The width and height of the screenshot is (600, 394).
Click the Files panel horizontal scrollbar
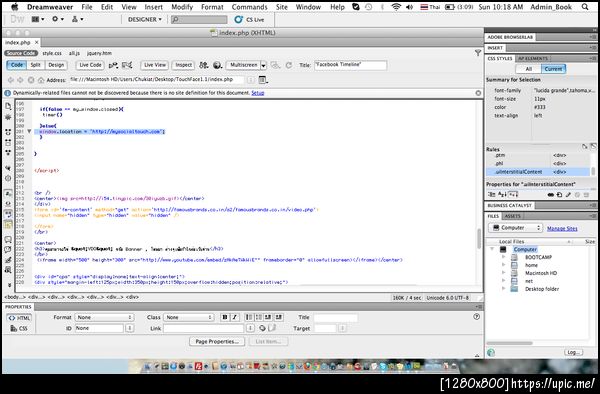[509, 343]
